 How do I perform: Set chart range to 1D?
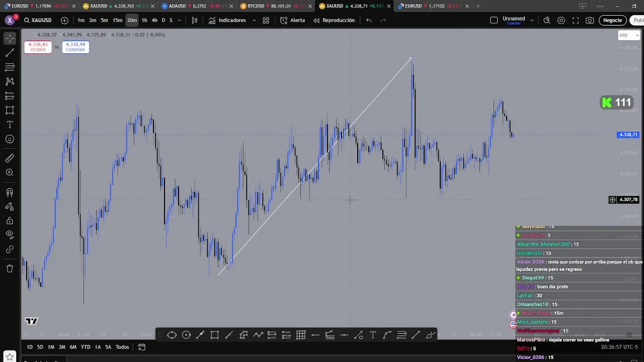30,347
